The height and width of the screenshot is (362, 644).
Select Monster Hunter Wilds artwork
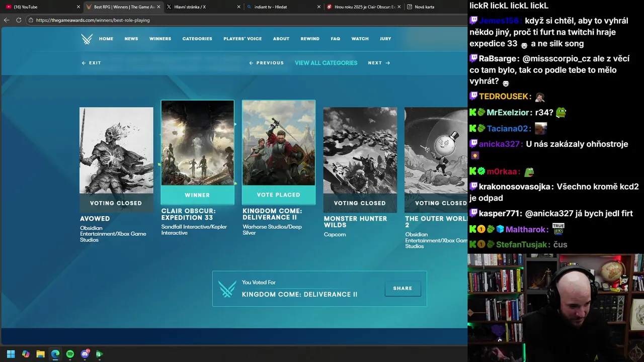tap(360, 150)
